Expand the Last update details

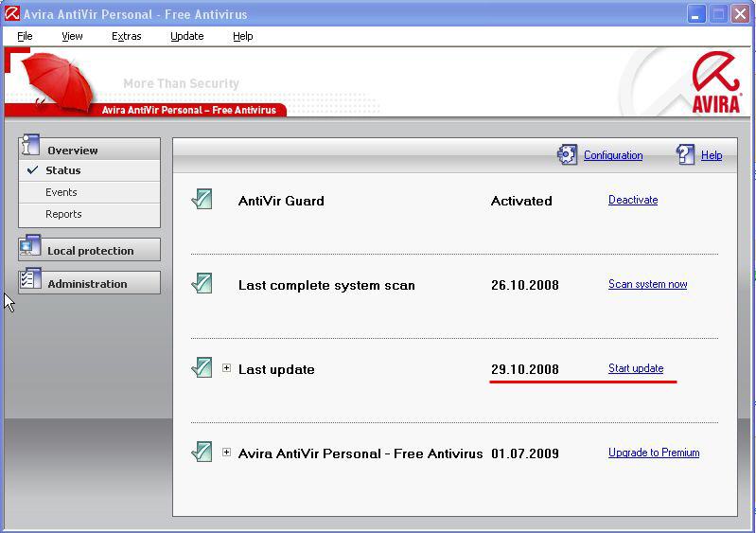(226, 368)
